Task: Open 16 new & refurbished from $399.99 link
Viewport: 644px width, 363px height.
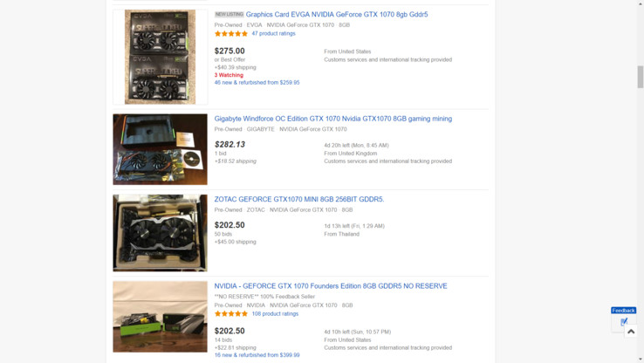Action: (257, 355)
